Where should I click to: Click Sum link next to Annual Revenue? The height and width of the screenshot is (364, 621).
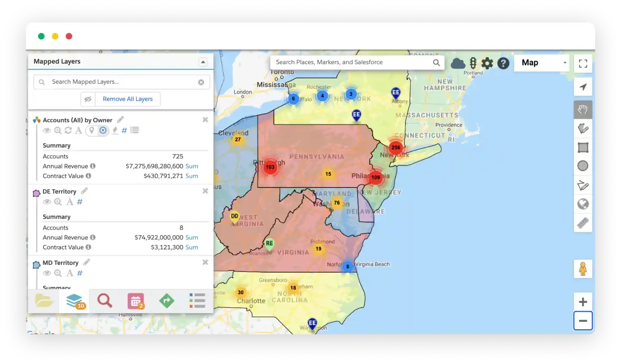point(191,166)
